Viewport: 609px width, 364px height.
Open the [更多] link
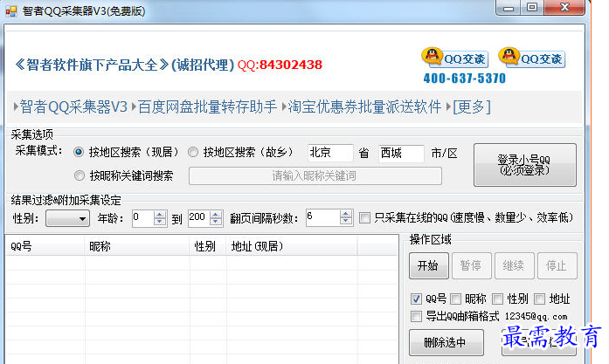472,106
